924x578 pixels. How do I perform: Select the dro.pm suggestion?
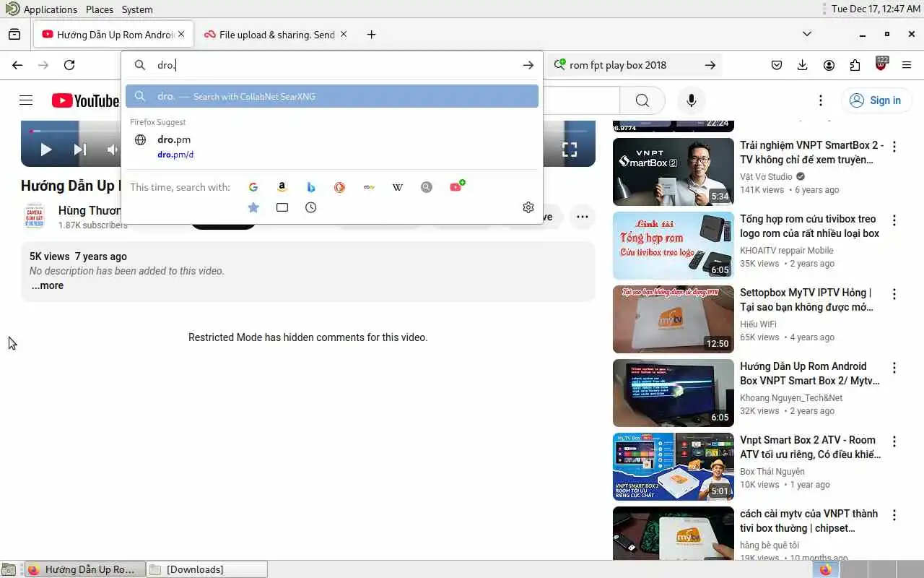point(332,146)
